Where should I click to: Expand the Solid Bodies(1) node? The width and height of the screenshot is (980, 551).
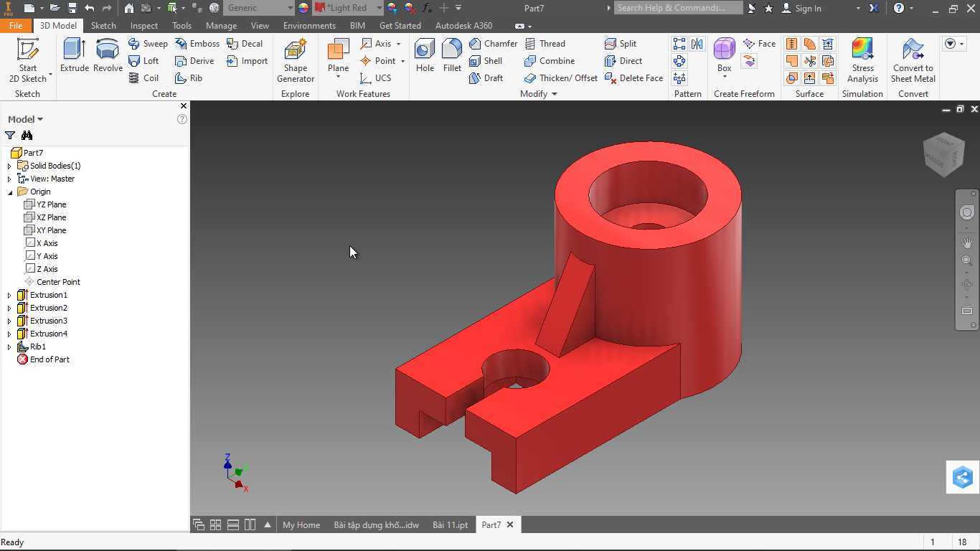9,166
